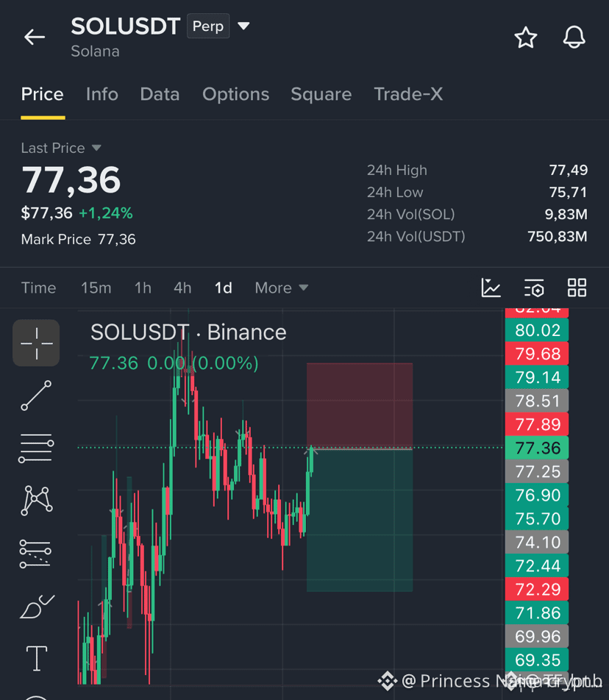This screenshot has height=700, width=609.
Task: Switch to the Info tab
Action: (101, 94)
